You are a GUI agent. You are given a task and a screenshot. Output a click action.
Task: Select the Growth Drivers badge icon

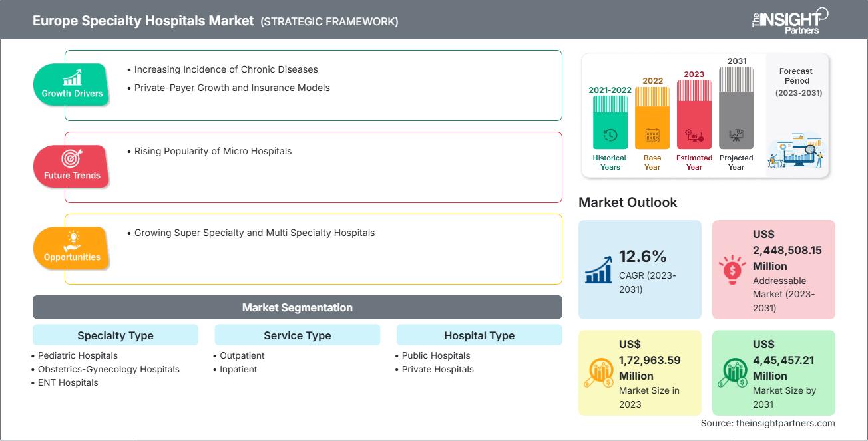pyautogui.click(x=71, y=78)
